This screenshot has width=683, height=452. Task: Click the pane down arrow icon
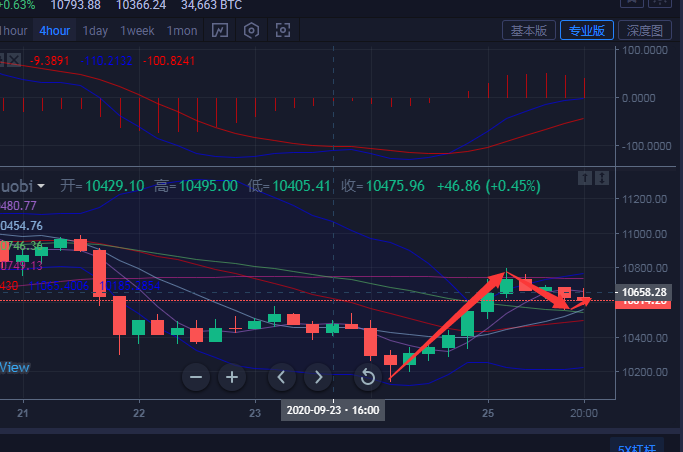[602, 178]
